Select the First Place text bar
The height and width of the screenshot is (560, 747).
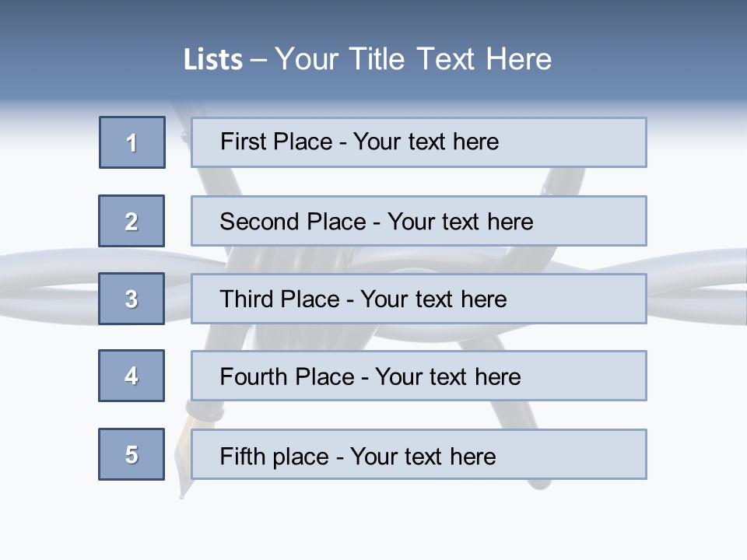point(419,142)
